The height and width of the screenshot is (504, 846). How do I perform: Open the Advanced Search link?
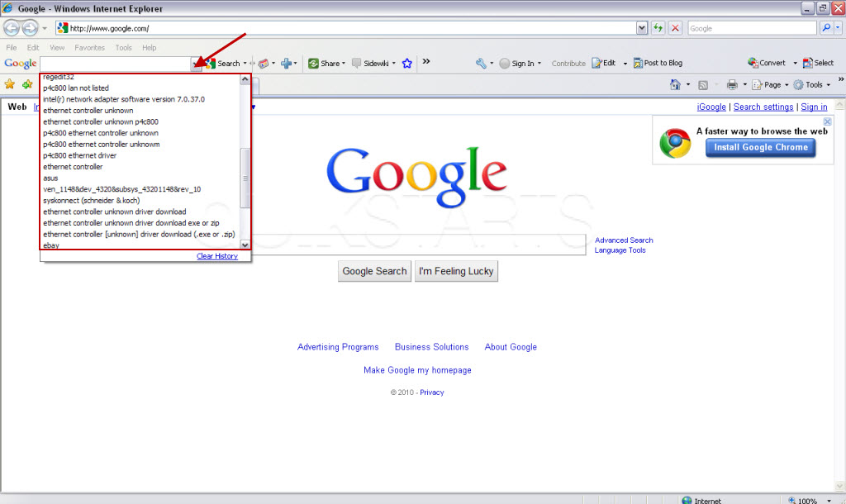point(624,240)
